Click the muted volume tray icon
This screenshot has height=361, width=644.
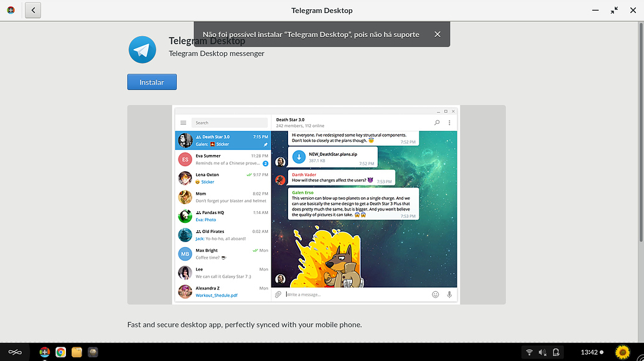tap(543, 352)
